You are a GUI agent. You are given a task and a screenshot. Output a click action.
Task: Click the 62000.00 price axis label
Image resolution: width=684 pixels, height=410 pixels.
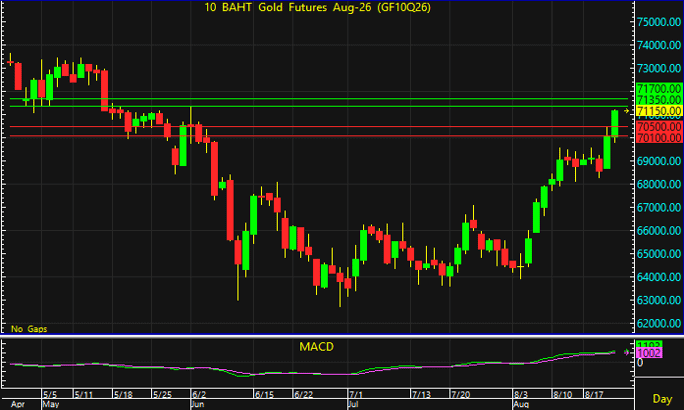pyautogui.click(x=659, y=323)
